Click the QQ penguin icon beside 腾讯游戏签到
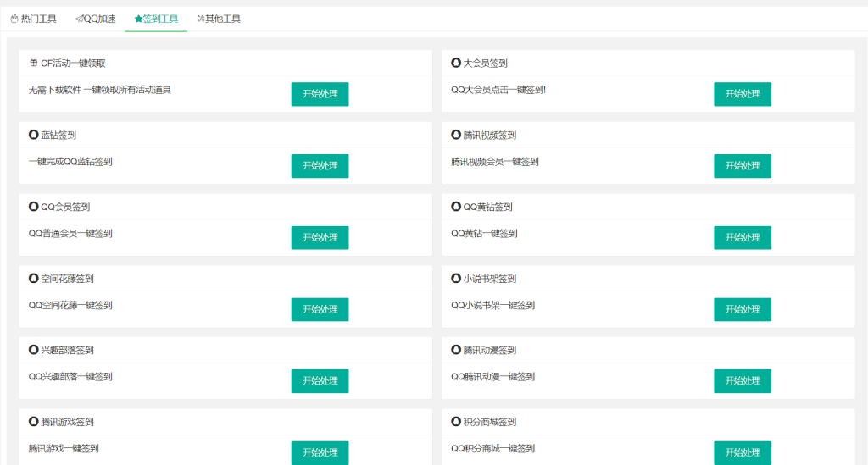The width and height of the screenshot is (868, 465). tap(33, 421)
